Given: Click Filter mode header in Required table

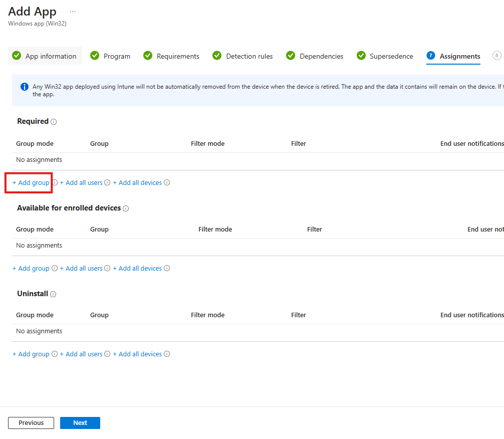Looking at the screenshot, I should 207,143.
